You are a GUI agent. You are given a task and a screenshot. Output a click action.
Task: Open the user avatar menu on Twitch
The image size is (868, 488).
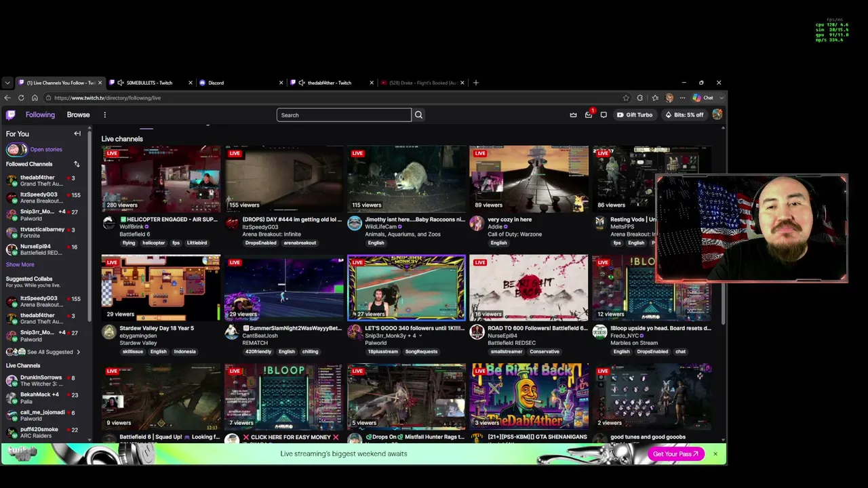[x=717, y=115]
